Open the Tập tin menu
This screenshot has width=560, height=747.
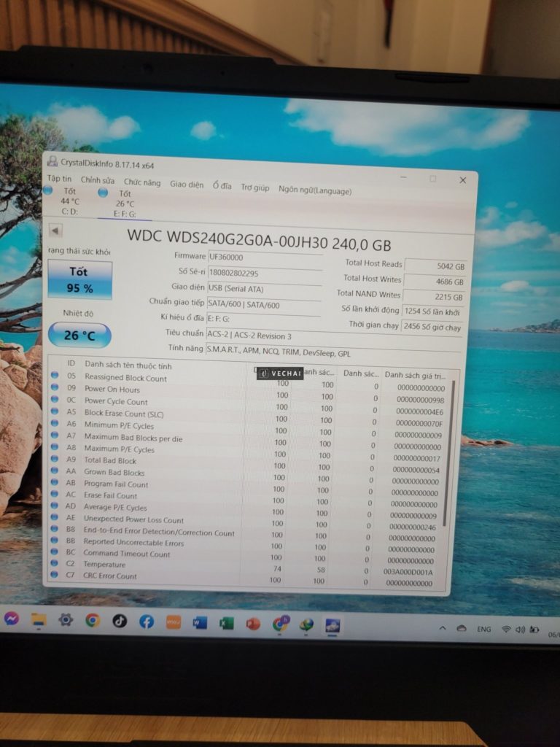point(60,179)
